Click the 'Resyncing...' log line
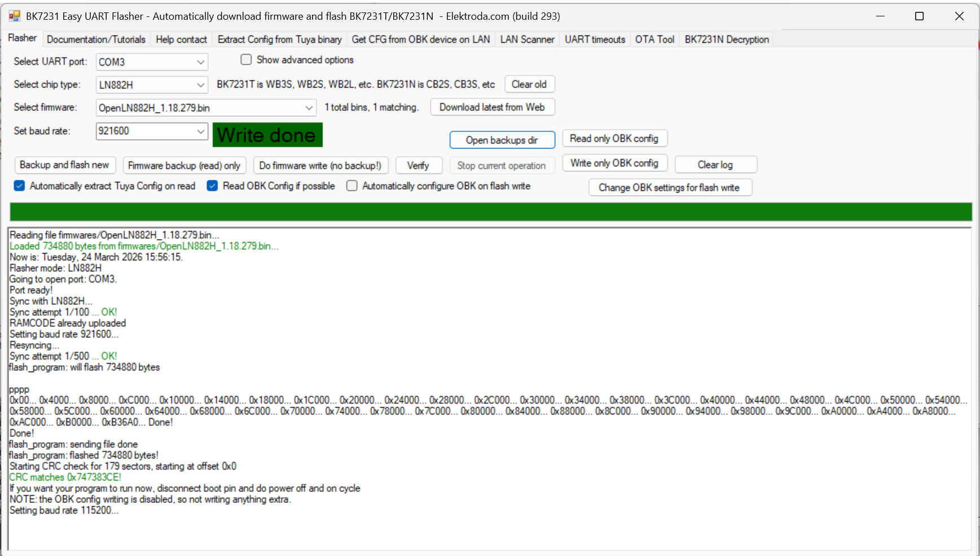The width and height of the screenshot is (980, 556). point(34,345)
